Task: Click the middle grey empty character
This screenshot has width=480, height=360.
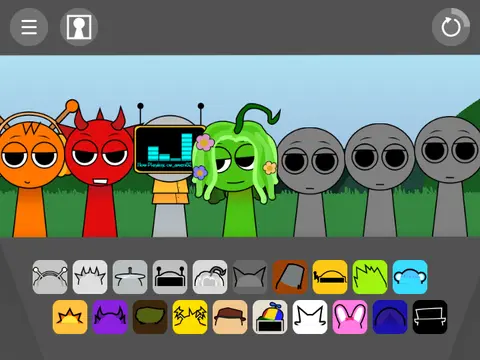Action: [x=380, y=181]
